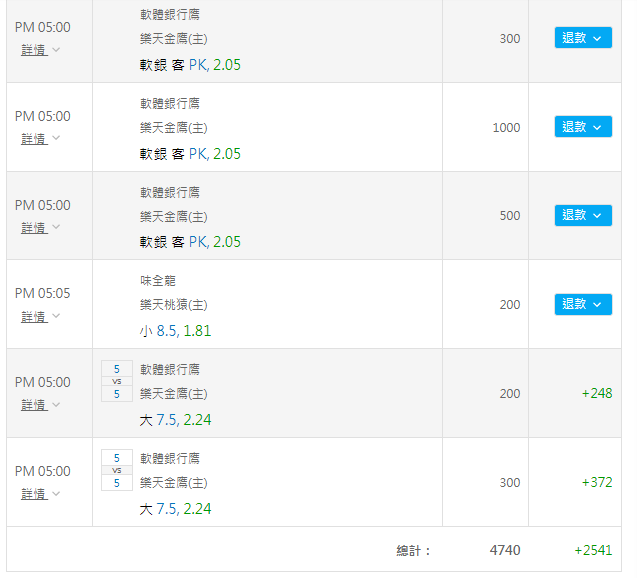Select the 小 8.5, 1.81 bet text
This screenshot has width=637, height=578.
pyautogui.click(x=175, y=331)
